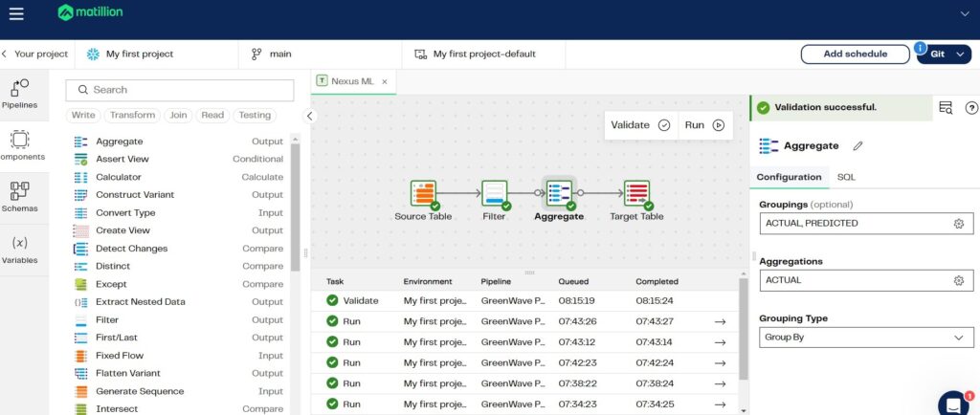This screenshot has height=415, width=980.
Task: Open the Schemas sidebar panel
Action: (19, 198)
